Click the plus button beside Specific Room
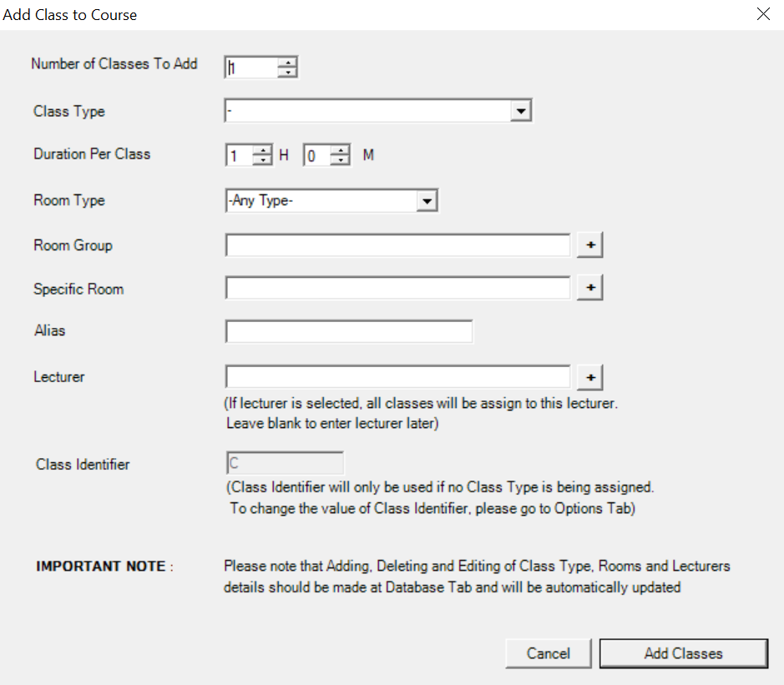 click(x=590, y=288)
